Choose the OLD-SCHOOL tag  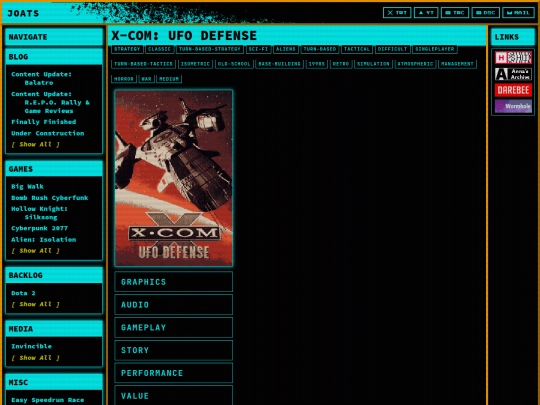click(234, 64)
